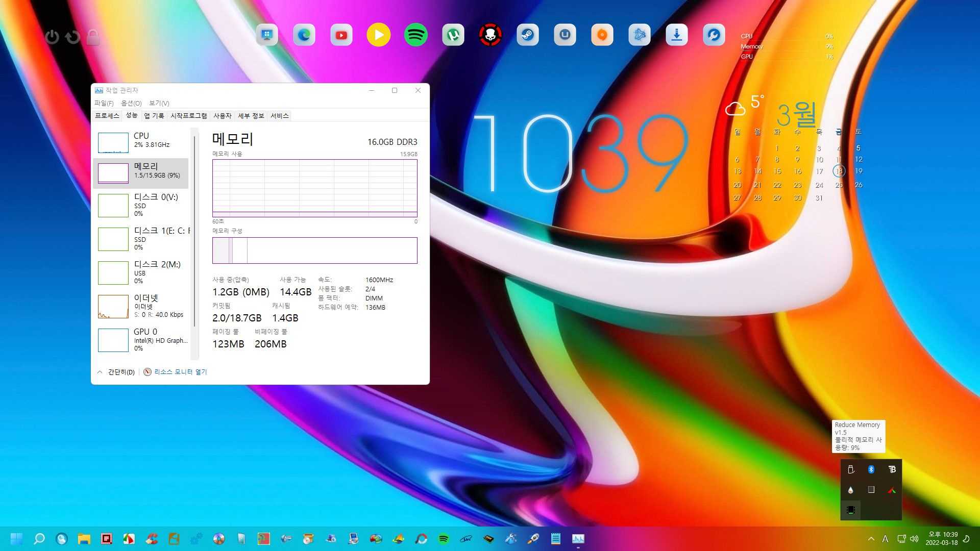Click the 1600MHz speed value
This screenshot has width=980, height=551.
379,280
